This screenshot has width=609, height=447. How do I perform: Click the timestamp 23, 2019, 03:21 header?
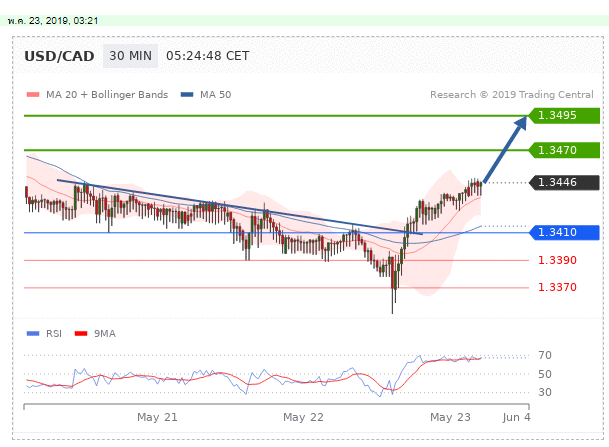point(53,21)
